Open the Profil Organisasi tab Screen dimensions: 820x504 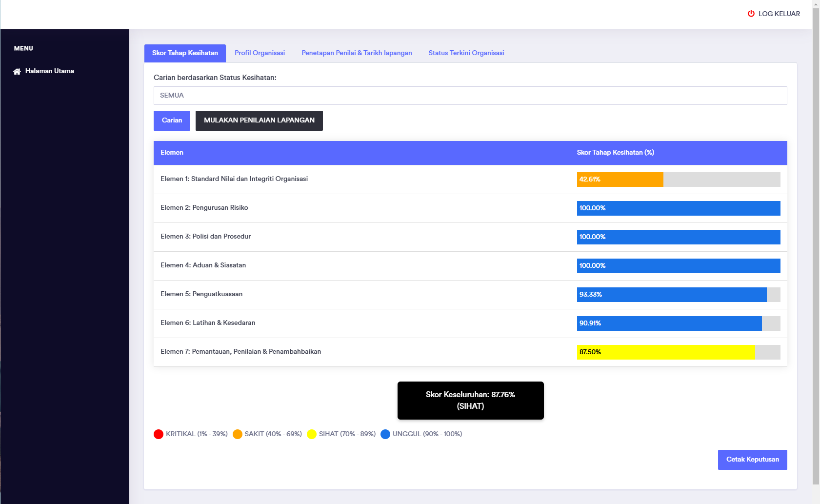260,53
